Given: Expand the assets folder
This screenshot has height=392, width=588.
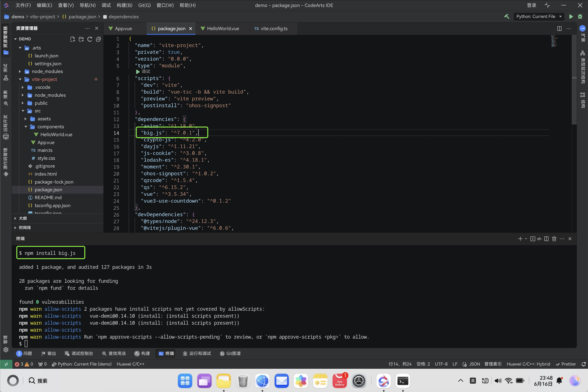Looking at the screenshot, I should (26, 119).
